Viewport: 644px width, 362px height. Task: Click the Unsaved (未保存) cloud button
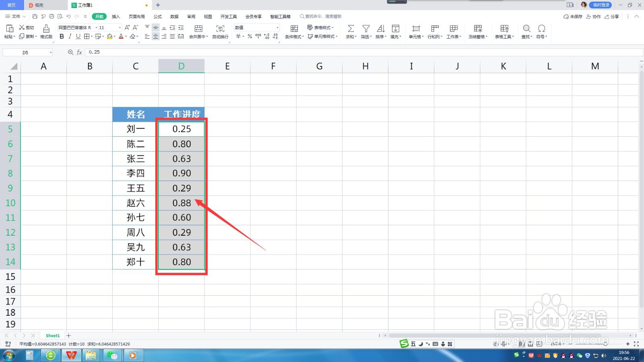573,16
